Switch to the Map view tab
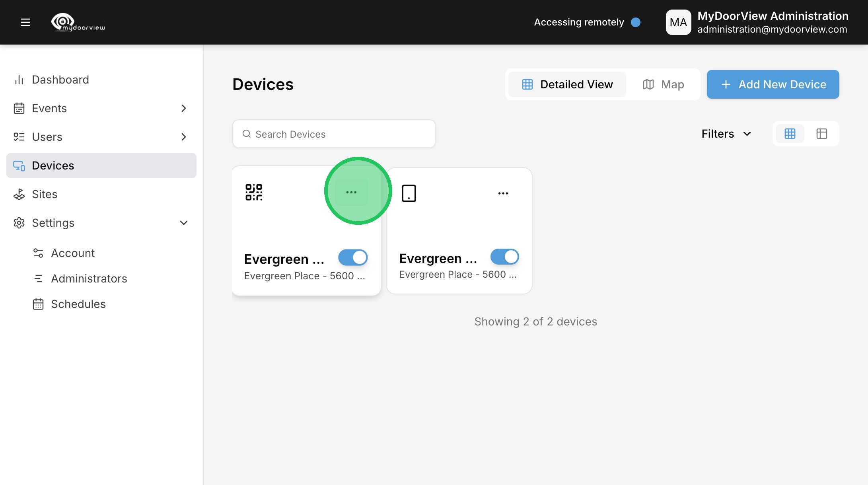The height and width of the screenshot is (485, 868). pos(663,84)
